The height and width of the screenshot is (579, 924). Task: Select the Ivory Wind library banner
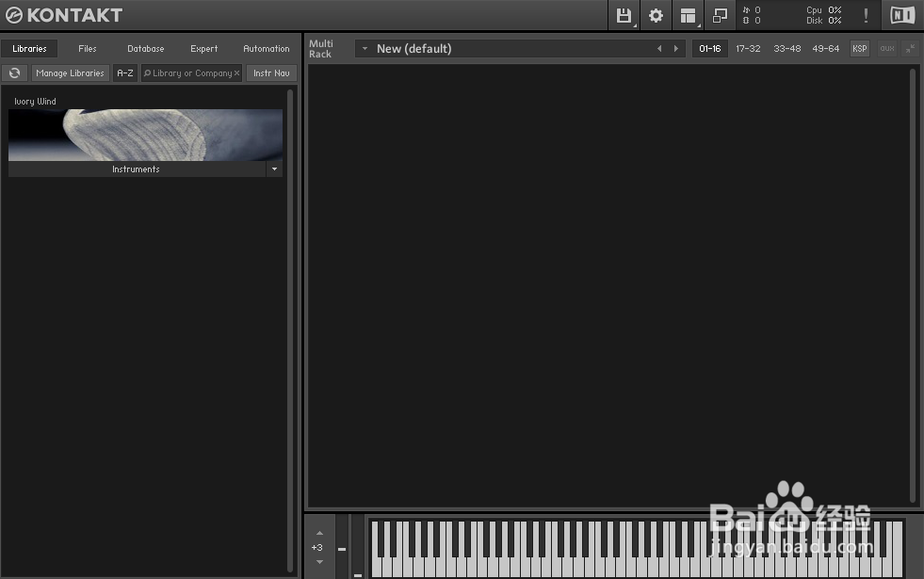coord(146,135)
